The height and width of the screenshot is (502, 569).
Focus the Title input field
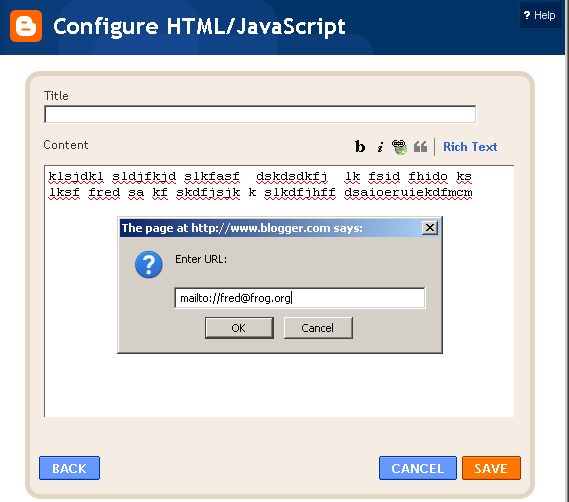[x=260, y=114]
